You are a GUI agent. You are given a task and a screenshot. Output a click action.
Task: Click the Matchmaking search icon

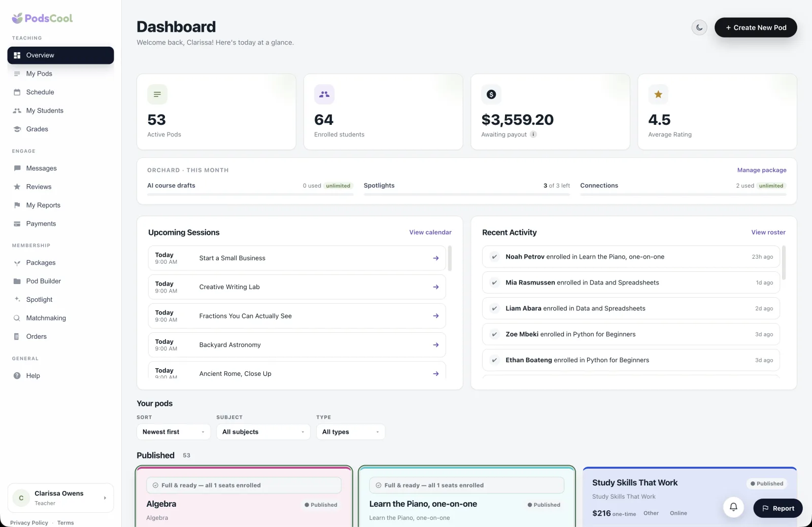(17, 318)
